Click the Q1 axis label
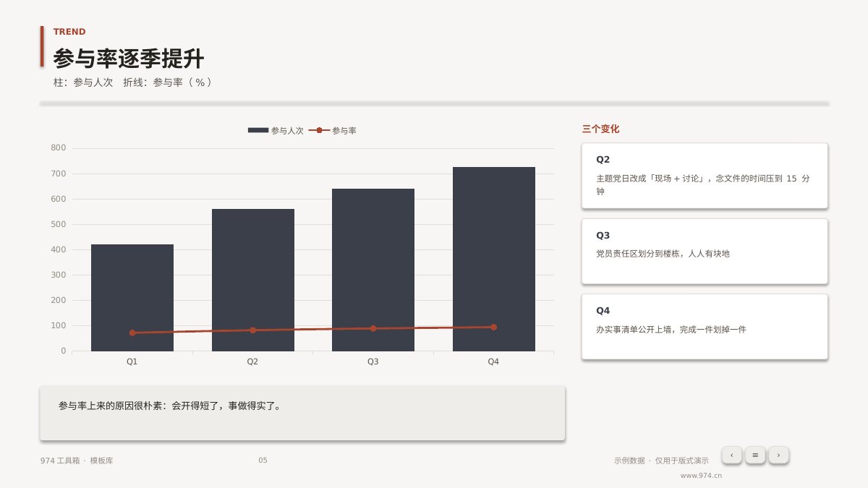Screen dimensions: 868x488 [x=132, y=361]
